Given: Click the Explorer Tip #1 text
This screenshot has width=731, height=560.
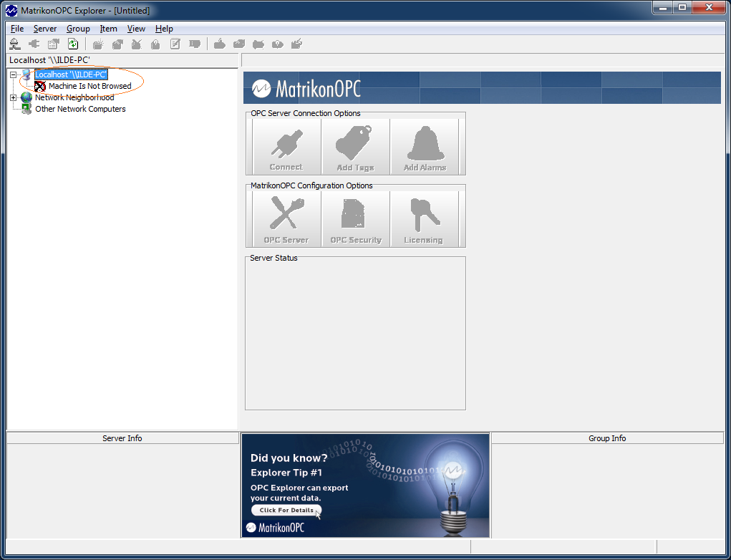Looking at the screenshot, I should (x=286, y=473).
